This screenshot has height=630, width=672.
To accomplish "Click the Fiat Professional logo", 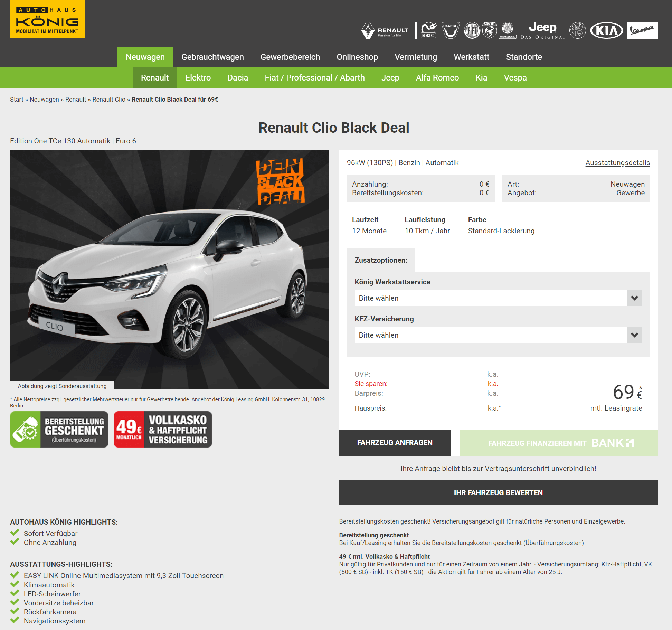I will (x=508, y=31).
